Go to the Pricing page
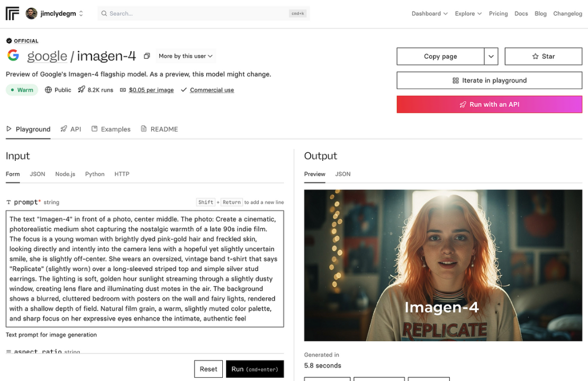Viewport: 588px width, 381px height. coord(498,14)
